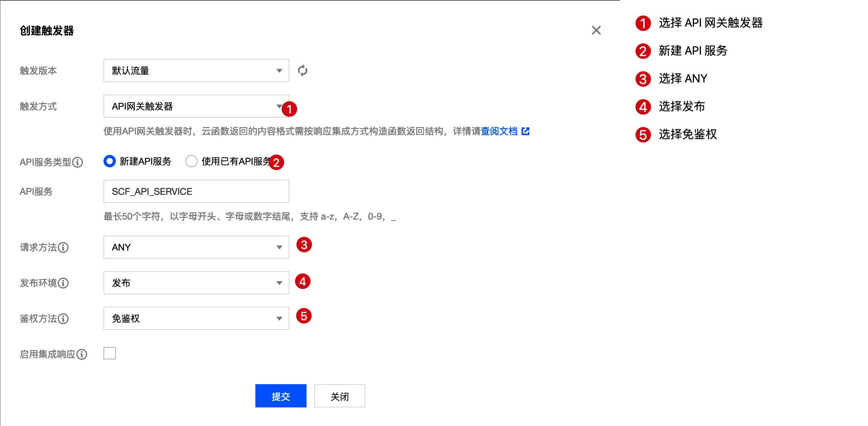Click 查阅文档 documentation link

[499, 131]
